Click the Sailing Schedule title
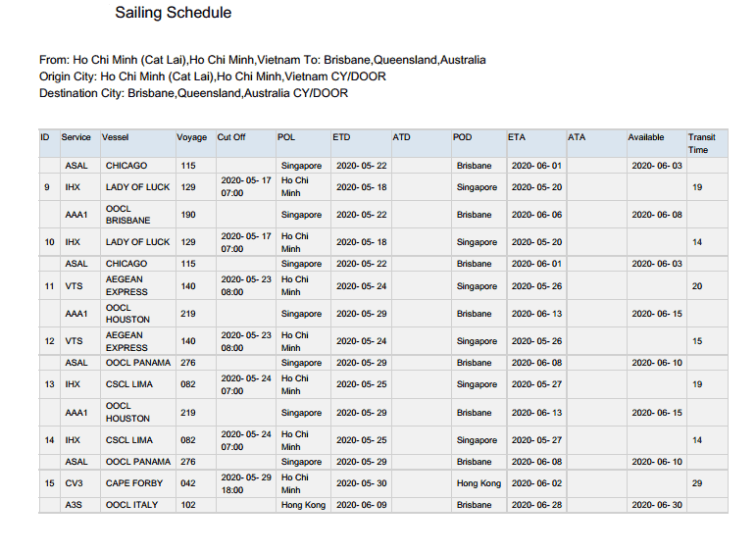The image size is (756, 552). pyautogui.click(x=174, y=13)
